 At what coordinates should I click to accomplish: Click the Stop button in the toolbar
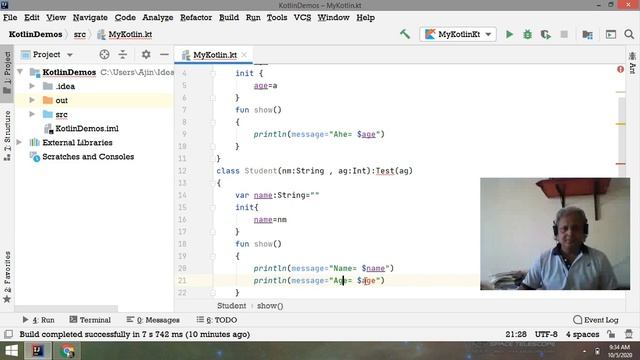coord(564,34)
